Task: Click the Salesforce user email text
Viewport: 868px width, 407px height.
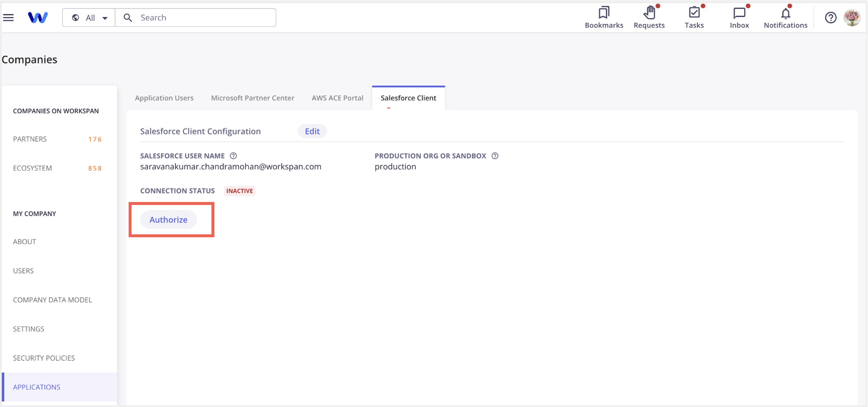Action: [x=231, y=167]
